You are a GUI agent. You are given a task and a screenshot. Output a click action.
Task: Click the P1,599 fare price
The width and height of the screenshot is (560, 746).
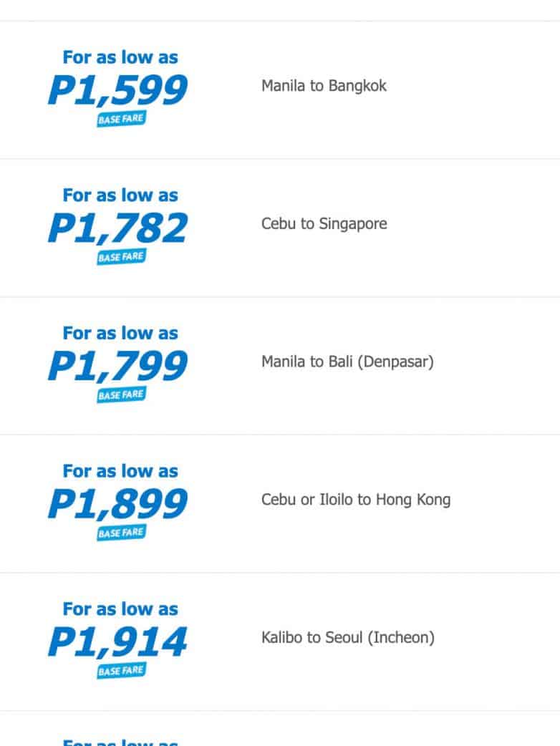pyautogui.click(x=118, y=90)
